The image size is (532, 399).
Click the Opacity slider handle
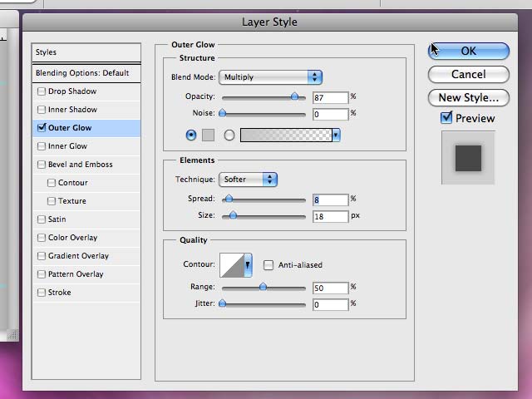294,96
